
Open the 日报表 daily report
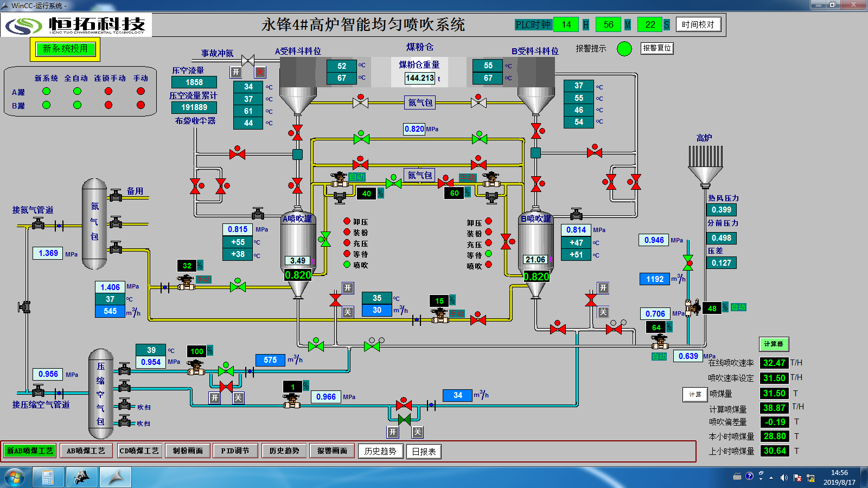click(424, 452)
